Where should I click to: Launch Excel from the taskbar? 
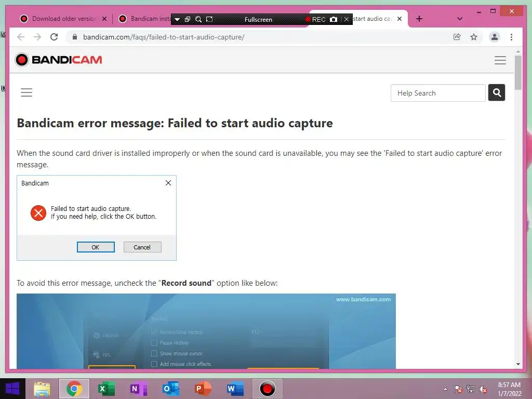(x=106, y=389)
